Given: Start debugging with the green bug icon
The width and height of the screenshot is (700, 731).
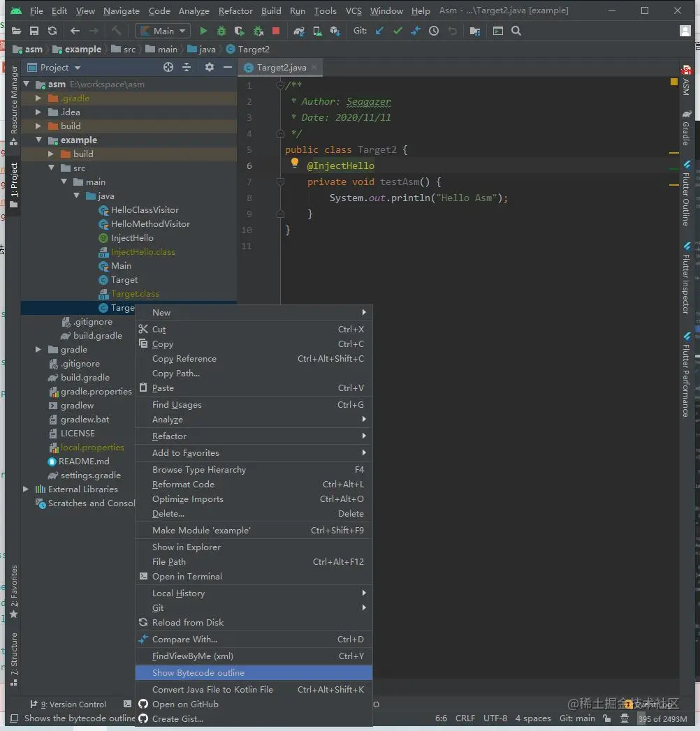Looking at the screenshot, I should tap(221, 31).
